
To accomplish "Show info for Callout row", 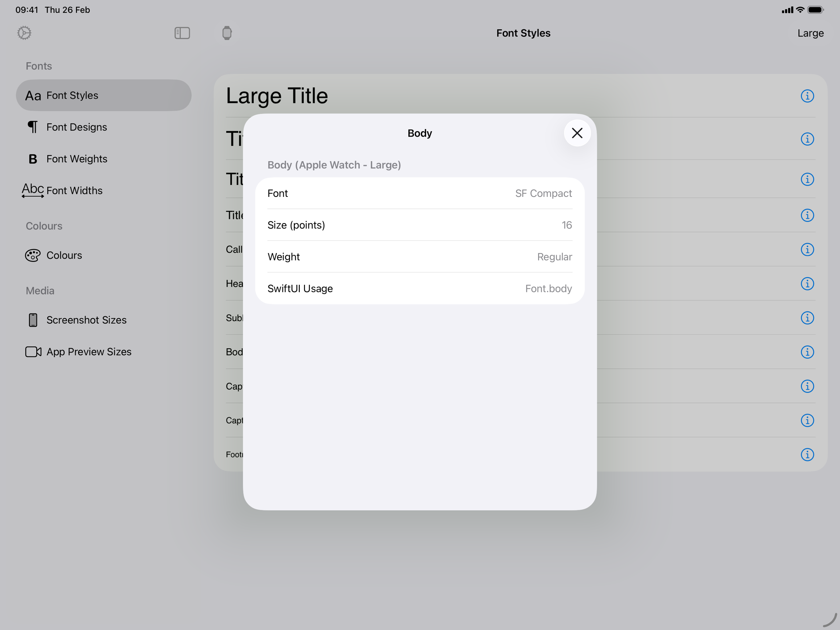I will [x=807, y=249].
